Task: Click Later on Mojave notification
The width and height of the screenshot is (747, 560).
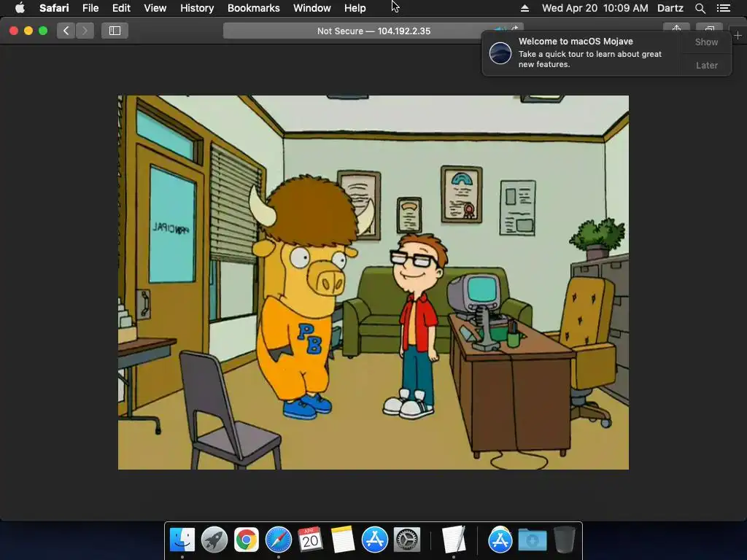Action: point(706,65)
